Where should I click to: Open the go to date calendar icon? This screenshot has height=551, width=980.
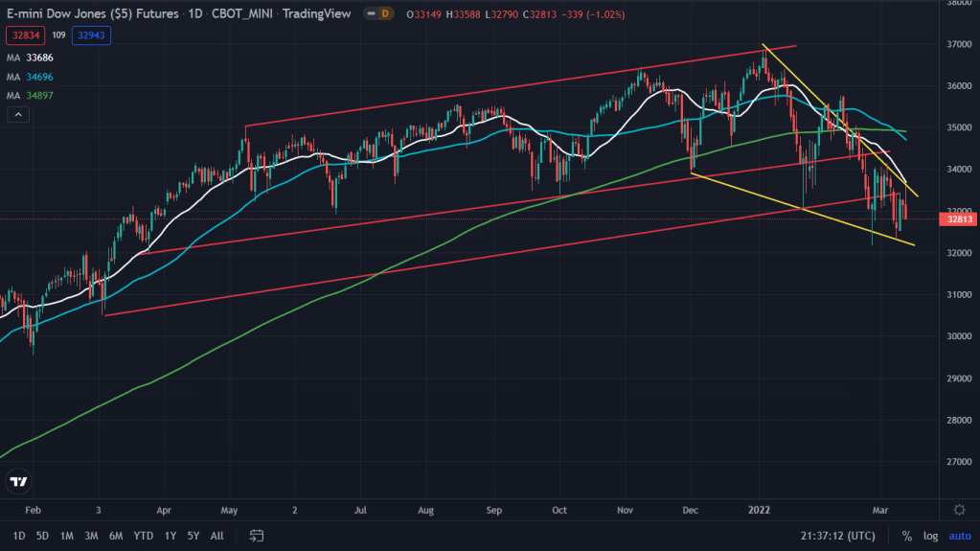[257, 535]
